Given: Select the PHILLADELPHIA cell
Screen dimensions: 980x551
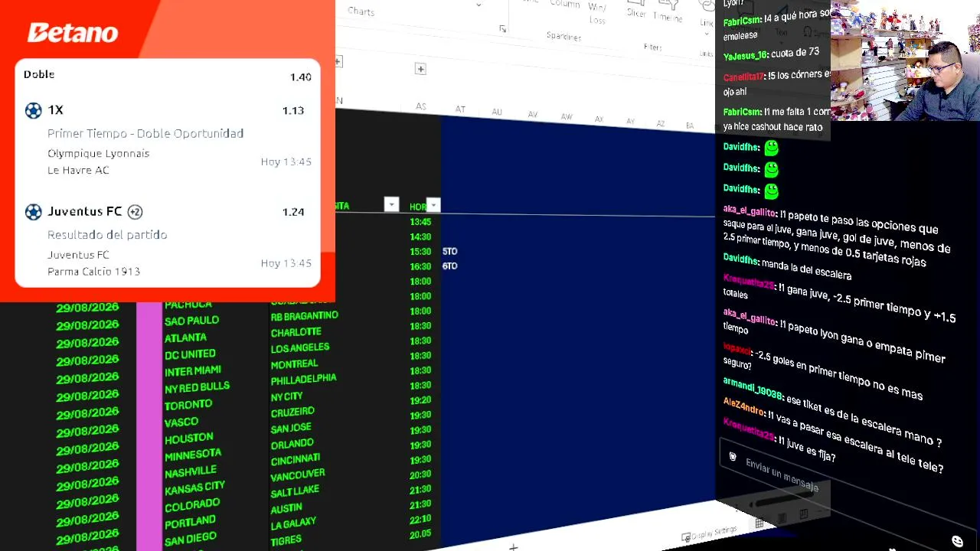Looking at the screenshot, I should click(303, 380).
